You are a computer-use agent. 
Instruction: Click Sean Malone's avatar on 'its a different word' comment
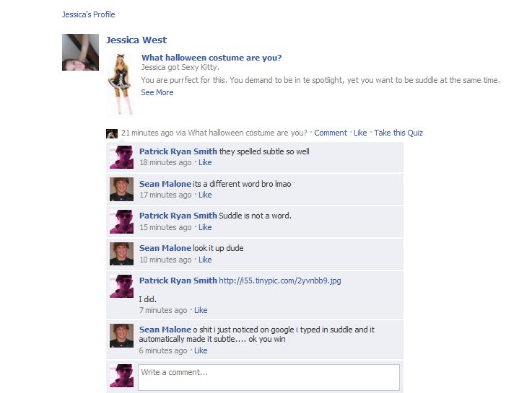121,190
